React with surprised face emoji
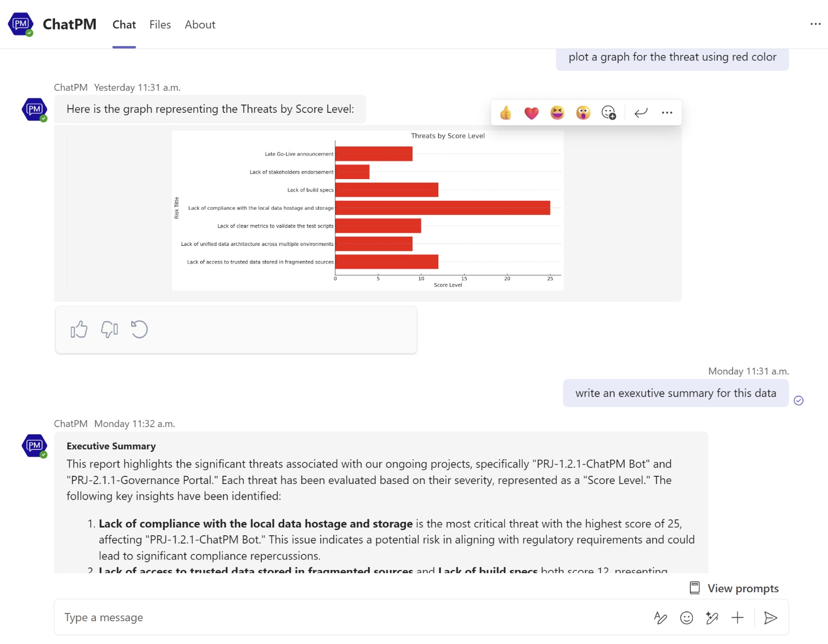The image size is (828, 644). (x=583, y=112)
